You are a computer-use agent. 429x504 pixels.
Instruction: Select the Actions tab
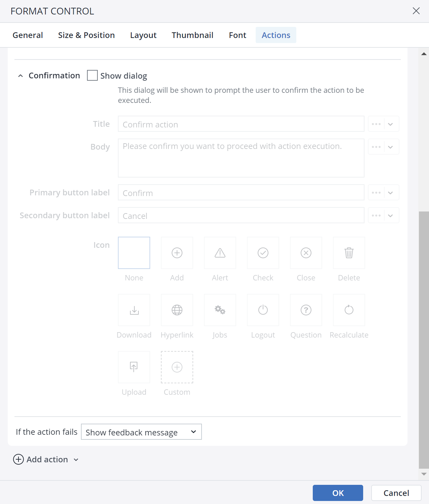coord(276,35)
